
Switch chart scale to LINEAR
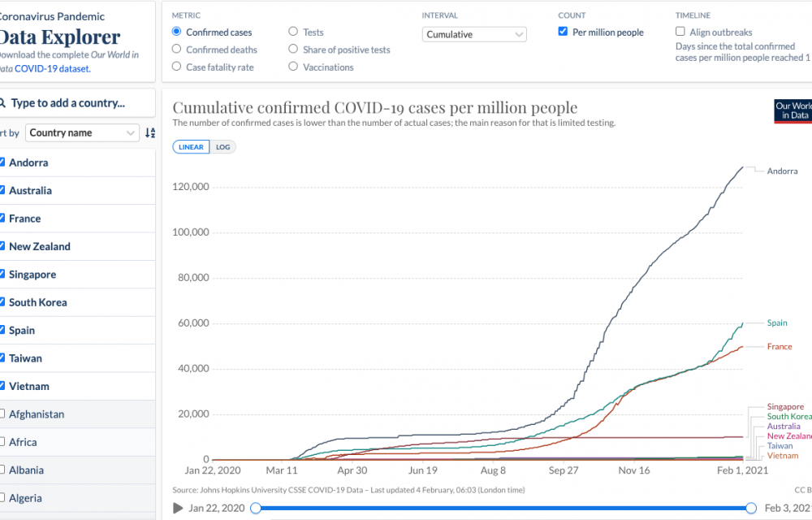(x=191, y=147)
